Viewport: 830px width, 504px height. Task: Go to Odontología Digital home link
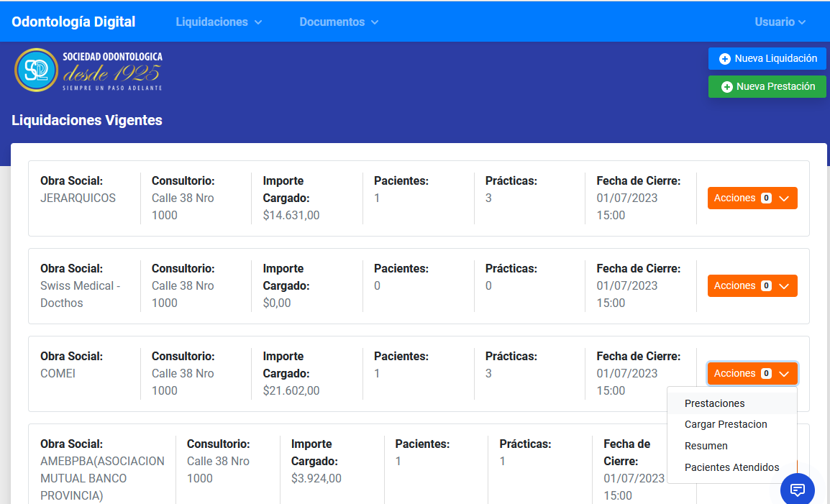pos(73,22)
